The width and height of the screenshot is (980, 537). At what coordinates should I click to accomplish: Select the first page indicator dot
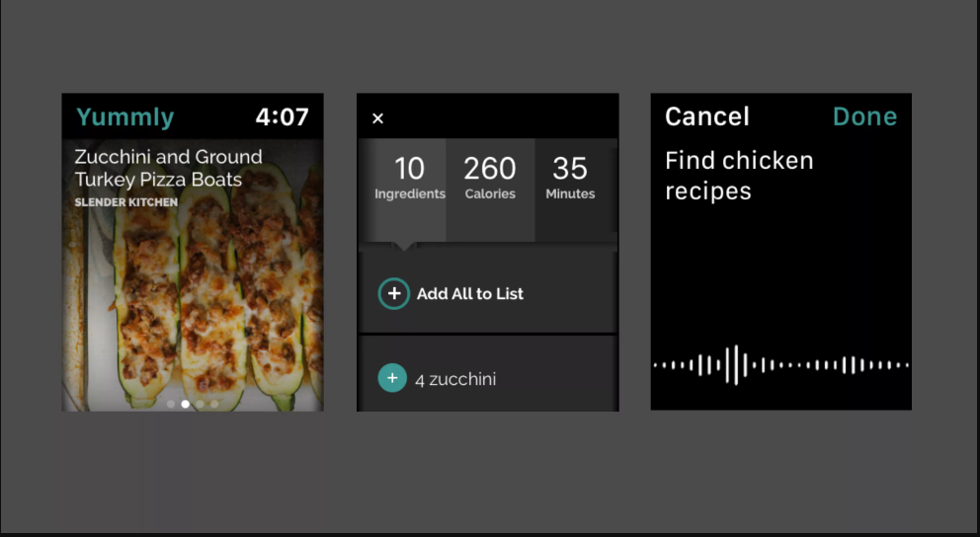tap(171, 404)
